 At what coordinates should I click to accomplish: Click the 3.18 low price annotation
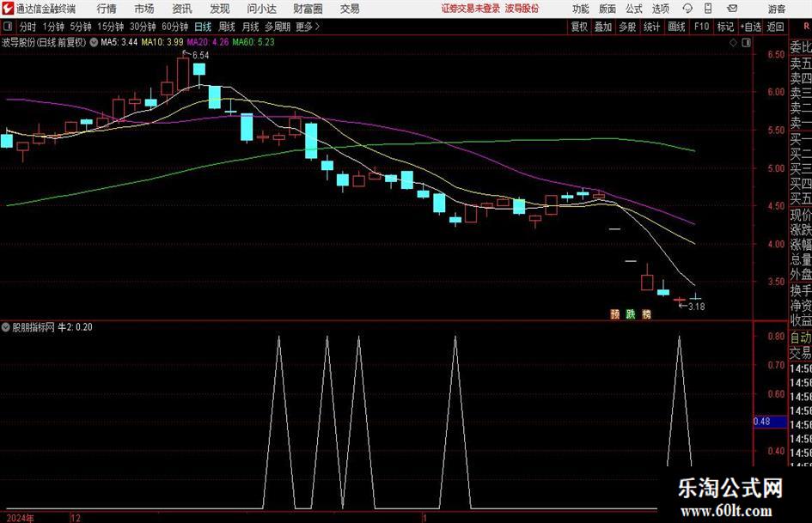pyautogui.click(x=697, y=307)
